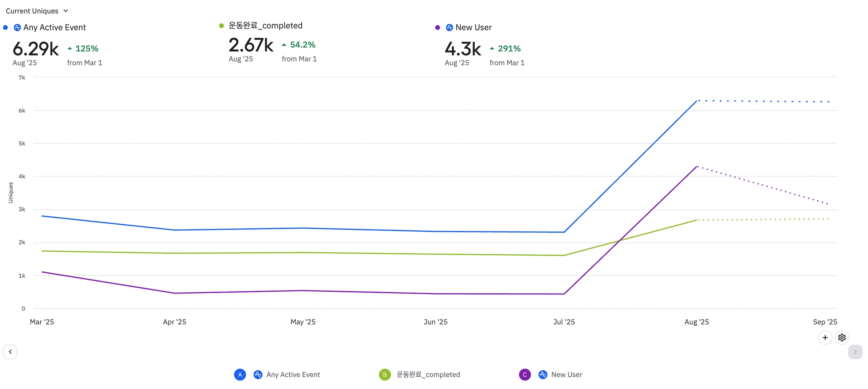
Task: Click the Aug '25 x-axis label
Action: (696, 322)
